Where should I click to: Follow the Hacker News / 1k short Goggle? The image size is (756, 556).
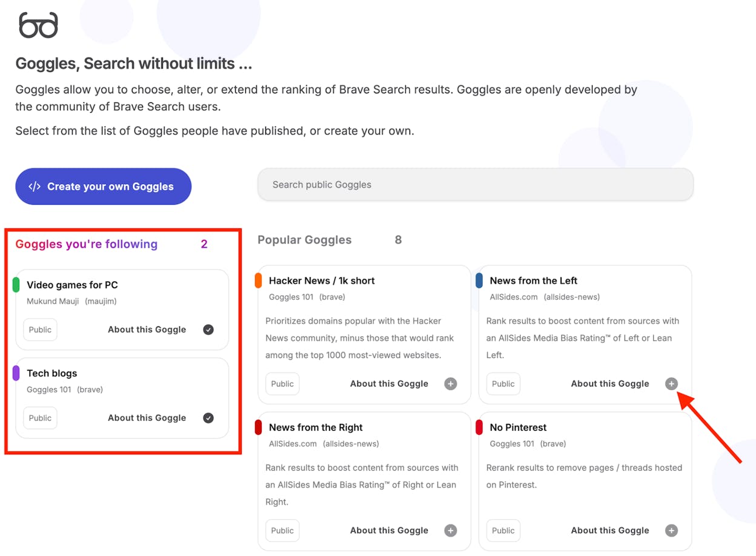pyautogui.click(x=451, y=383)
